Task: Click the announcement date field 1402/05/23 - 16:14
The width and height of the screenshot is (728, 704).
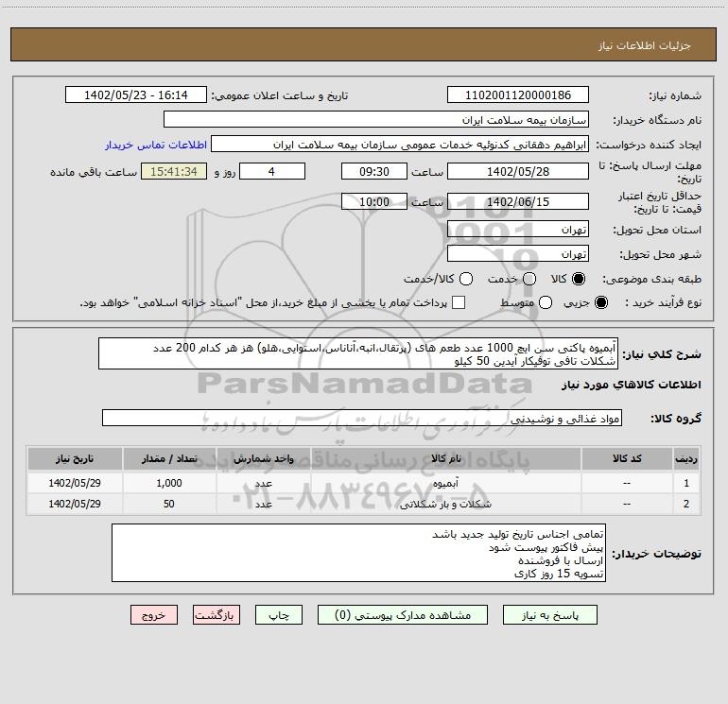Action: 135,94
